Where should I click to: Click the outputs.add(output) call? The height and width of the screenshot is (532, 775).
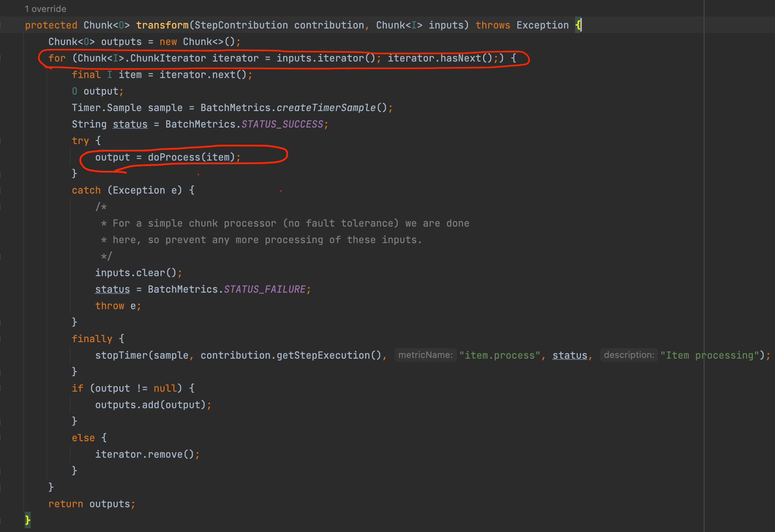click(150, 405)
